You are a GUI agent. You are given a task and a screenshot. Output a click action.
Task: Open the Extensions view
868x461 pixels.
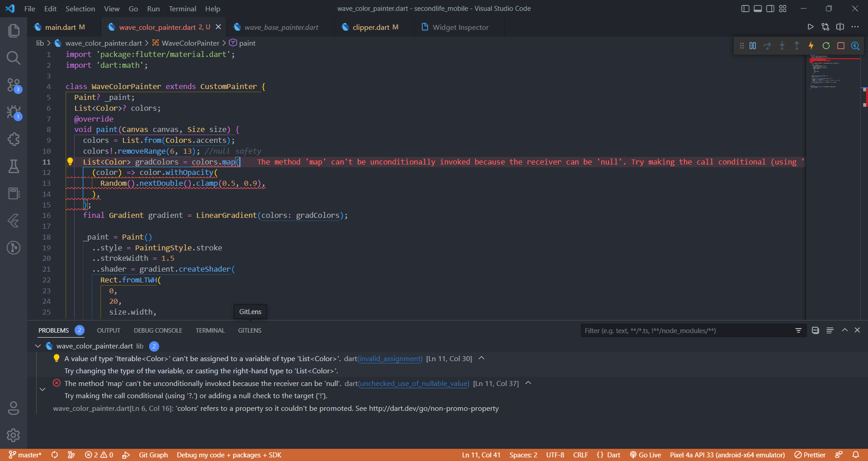point(14,139)
